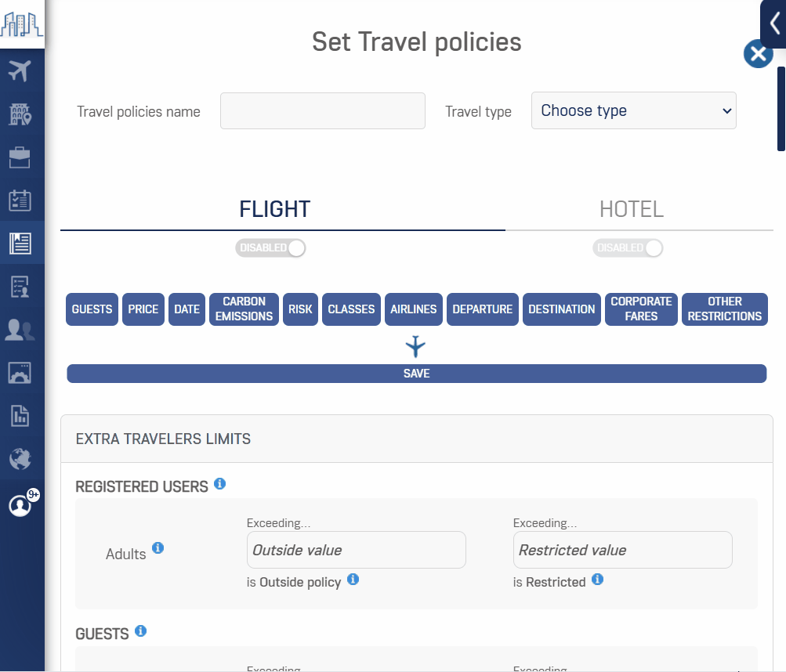
Task: Close the Set Travel policies dialog
Action: coord(758,54)
